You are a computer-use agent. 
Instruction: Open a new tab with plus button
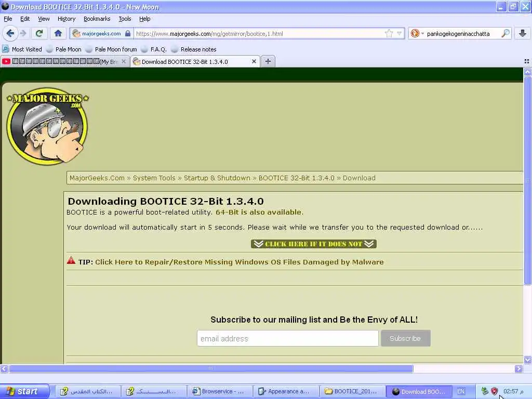[x=268, y=61]
